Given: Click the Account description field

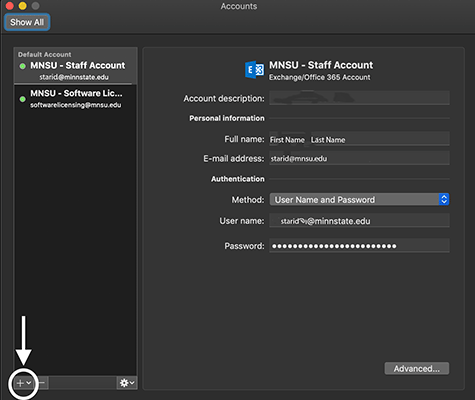Looking at the screenshot, I should [359, 98].
